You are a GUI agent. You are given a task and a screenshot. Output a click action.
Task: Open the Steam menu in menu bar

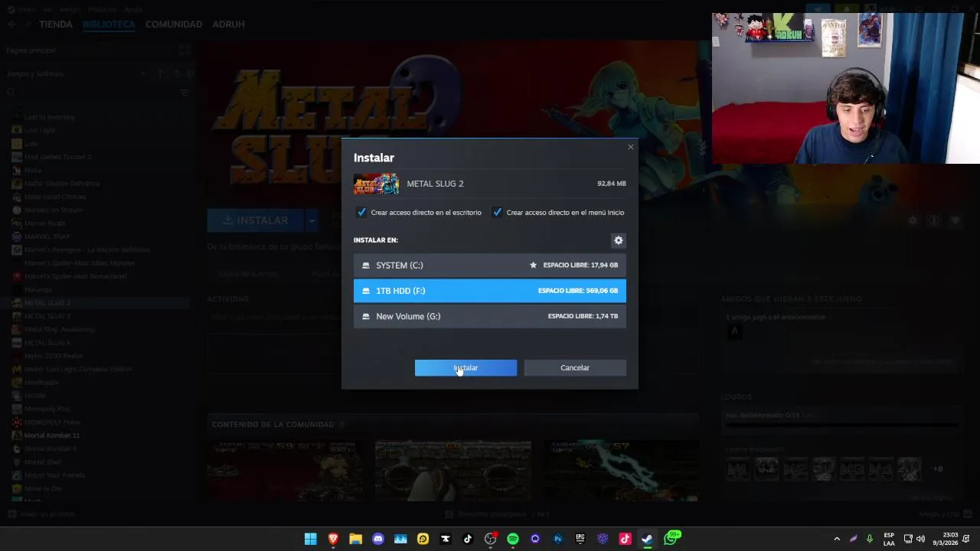point(27,9)
